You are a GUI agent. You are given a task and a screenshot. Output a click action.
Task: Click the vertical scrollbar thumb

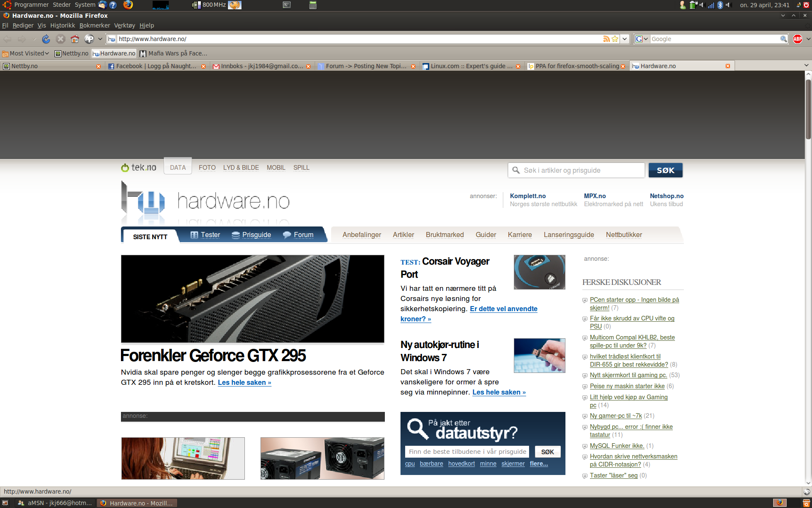[808, 109]
